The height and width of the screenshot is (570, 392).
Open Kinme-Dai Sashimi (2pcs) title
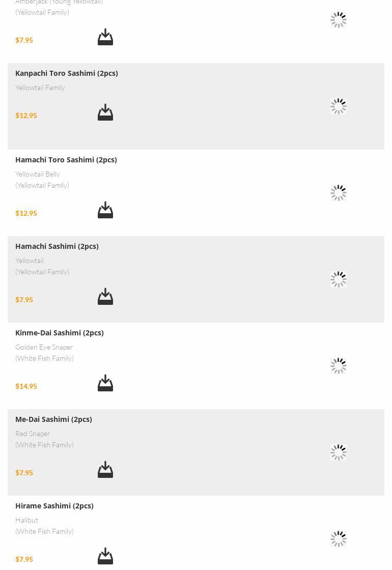pyautogui.click(x=60, y=333)
